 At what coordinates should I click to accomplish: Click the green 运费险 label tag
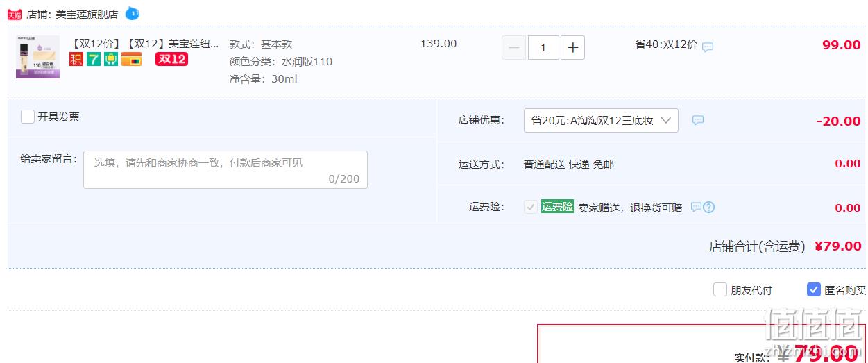coord(557,206)
